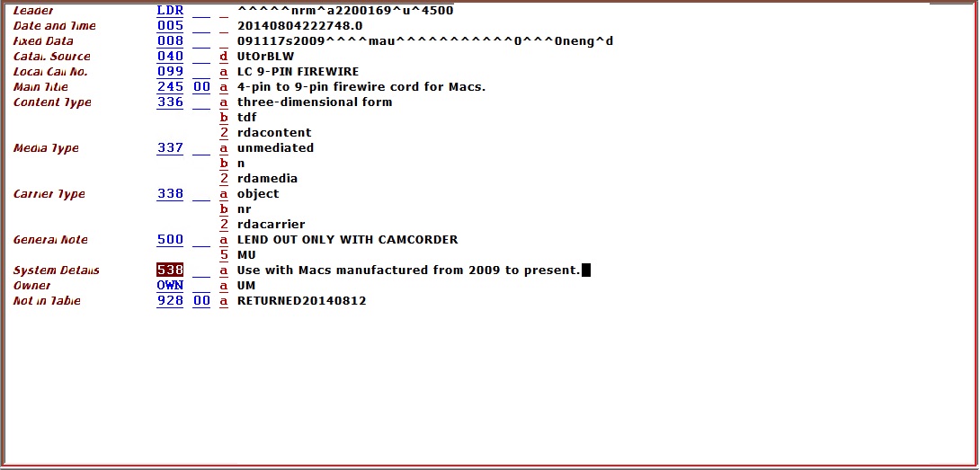
Task: Select the 099 local call number tag
Action: 170,71
